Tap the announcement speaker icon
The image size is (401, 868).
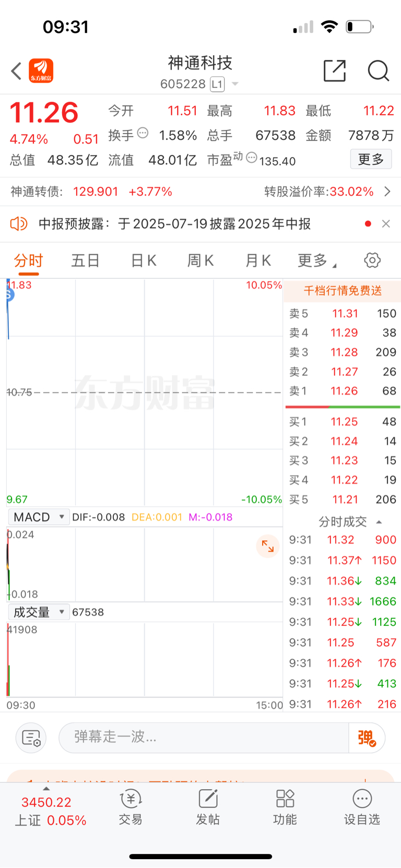click(x=19, y=224)
